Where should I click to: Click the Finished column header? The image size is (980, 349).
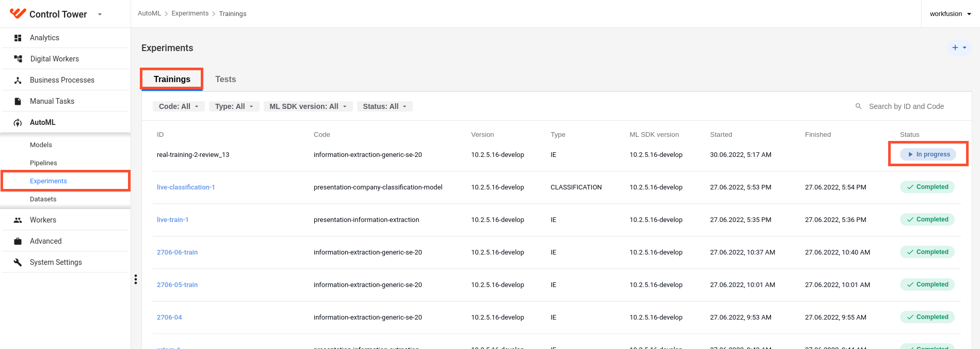(818, 135)
